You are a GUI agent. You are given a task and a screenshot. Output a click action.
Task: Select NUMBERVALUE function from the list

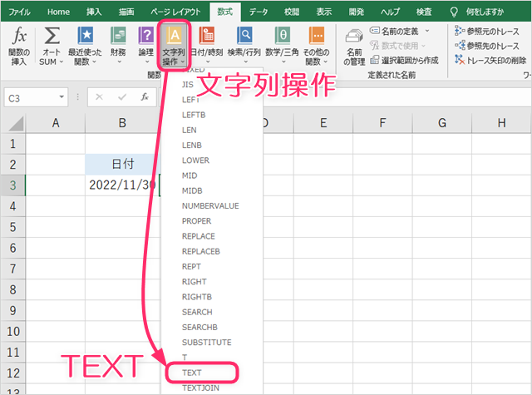(x=212, y=205)
